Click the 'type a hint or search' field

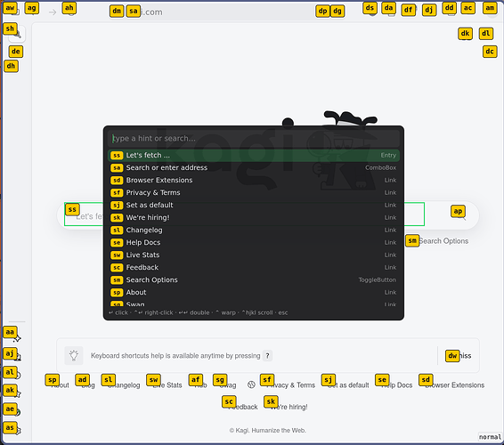tap(254, 139)
